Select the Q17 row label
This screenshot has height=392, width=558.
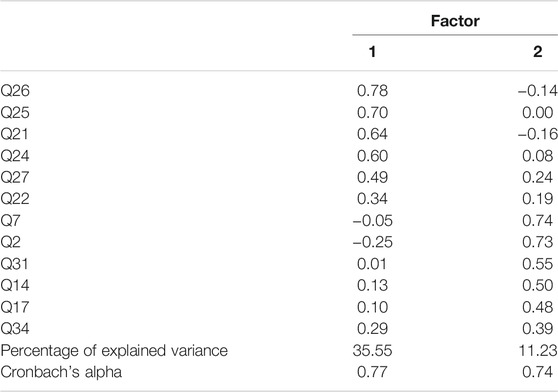point(15,307)
